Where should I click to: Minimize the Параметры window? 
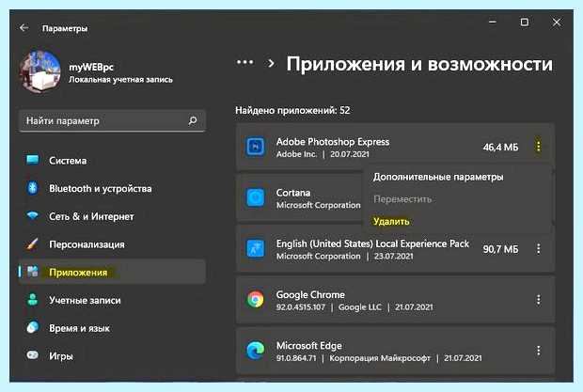click(x=493, y=23)
